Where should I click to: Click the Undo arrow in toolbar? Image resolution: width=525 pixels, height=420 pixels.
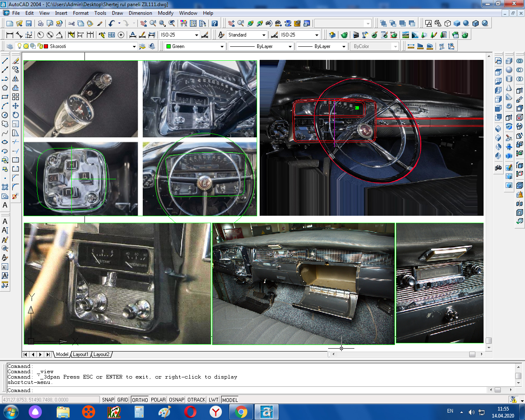[112, 23]
